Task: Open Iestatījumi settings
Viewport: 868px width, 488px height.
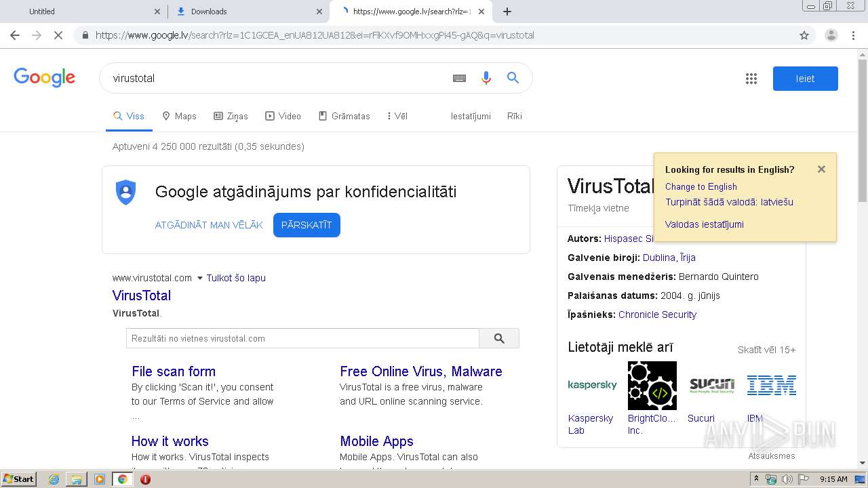Action: pyautogui.click(x=471, y=116)
